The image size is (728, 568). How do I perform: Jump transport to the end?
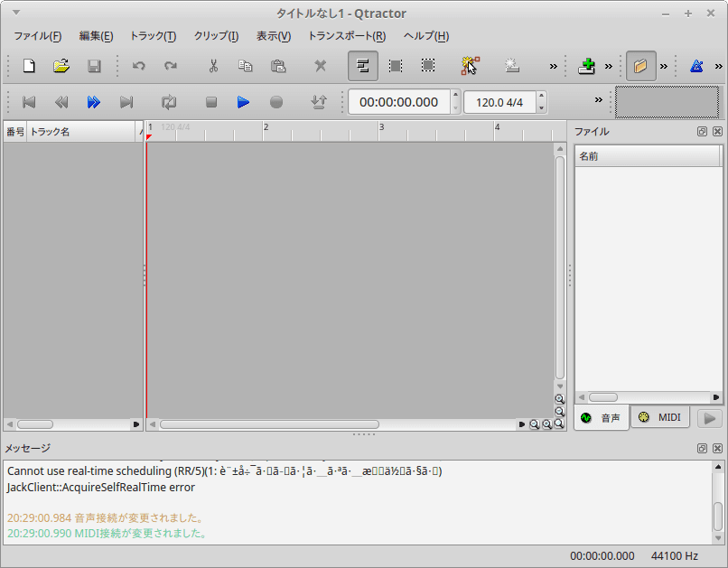point(126,102)
